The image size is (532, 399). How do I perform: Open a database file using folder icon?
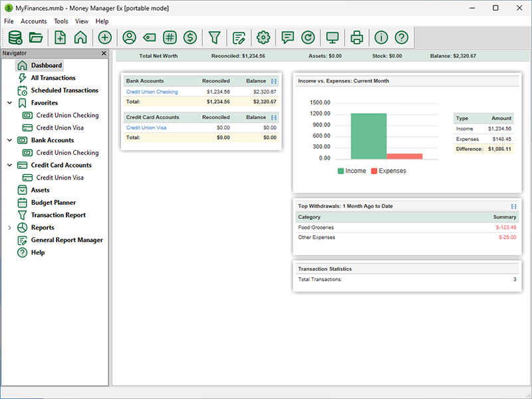click(36, 37)
